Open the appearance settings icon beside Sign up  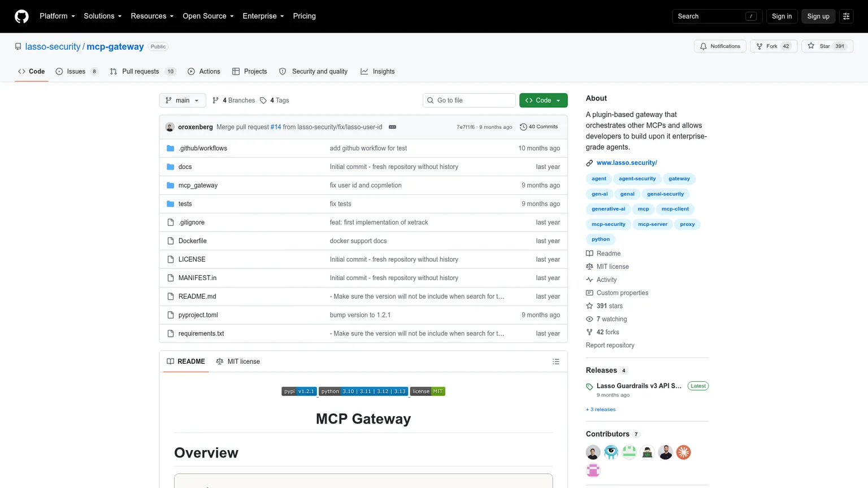(846, 16)
